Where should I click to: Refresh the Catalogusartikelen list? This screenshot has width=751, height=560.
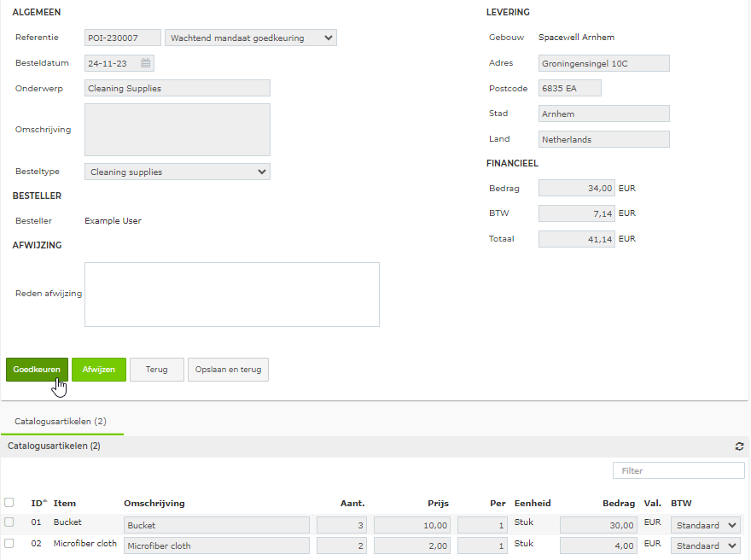pos(739,446)
